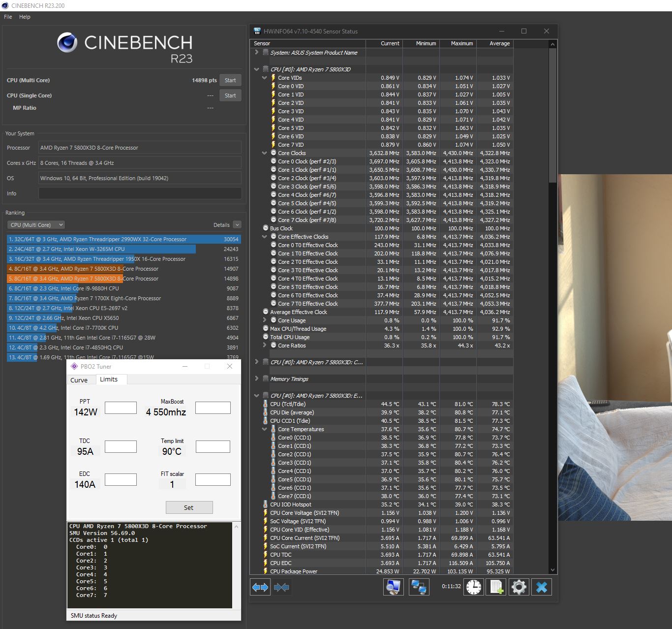Collapse the CPU [#0]: AMD Ryzen 7 5800X3D group
The width and height of the screenshot is (672, 629).
tap(256, 69)
